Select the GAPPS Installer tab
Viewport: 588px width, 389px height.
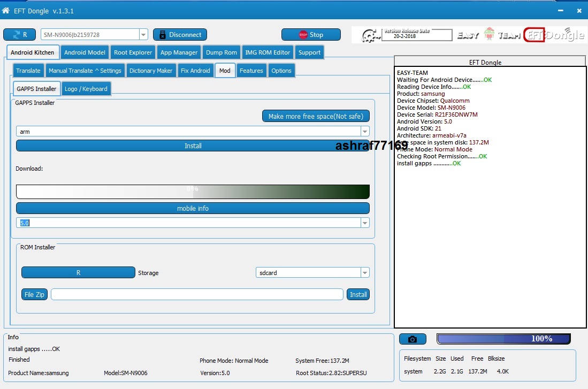(x=36, y=89)
